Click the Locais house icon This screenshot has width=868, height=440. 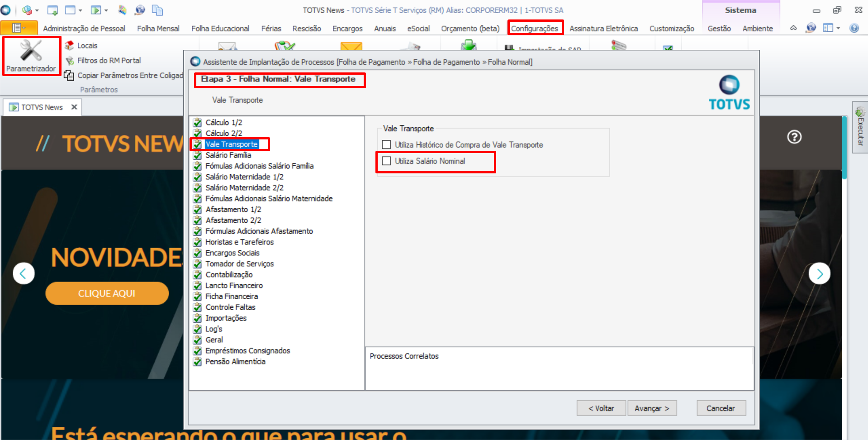coord(69,45)
